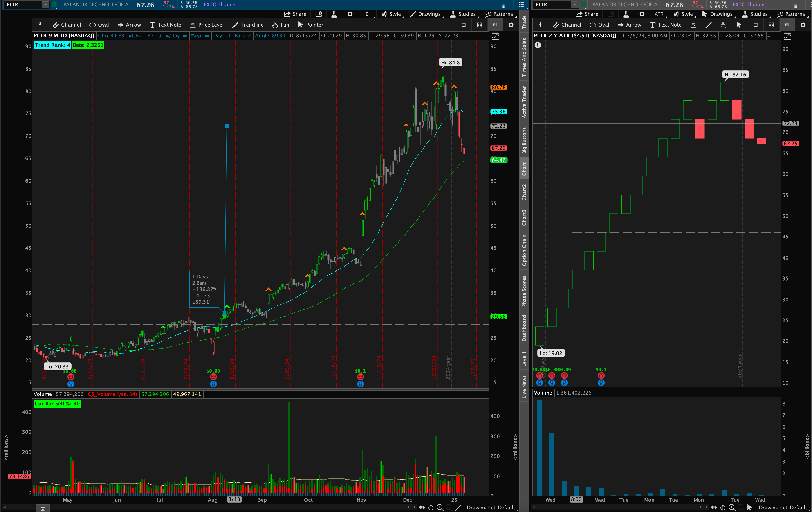Open the ATR aggregation dropdown in right chart
Screen dimensions: 812x512
[x=659, y=14]
